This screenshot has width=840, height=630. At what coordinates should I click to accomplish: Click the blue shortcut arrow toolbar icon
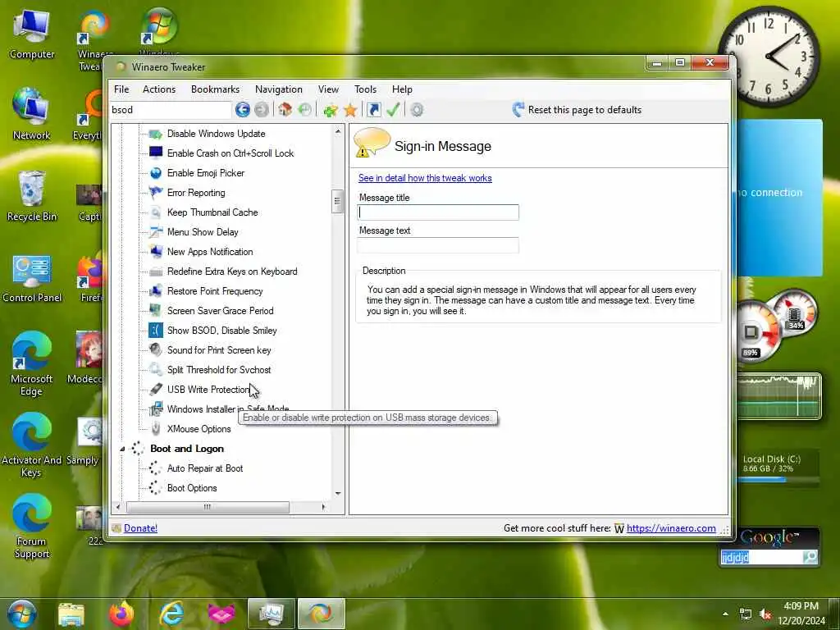click(374, 110)
